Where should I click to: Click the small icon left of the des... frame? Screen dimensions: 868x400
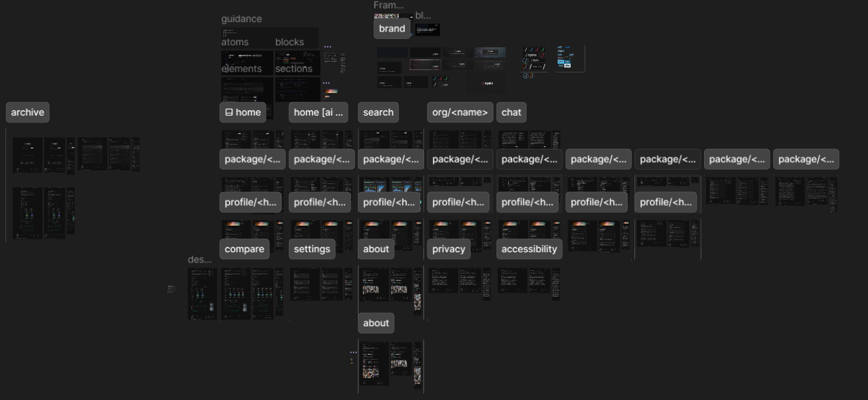(x=171, y=289)
